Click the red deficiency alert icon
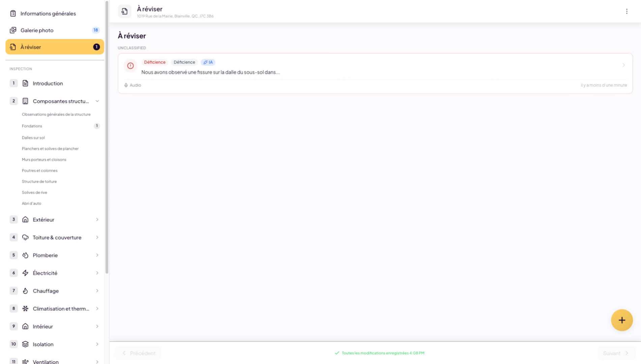This screenshot has height=364, width=641. pyautogui.click(x=130, y=66)
